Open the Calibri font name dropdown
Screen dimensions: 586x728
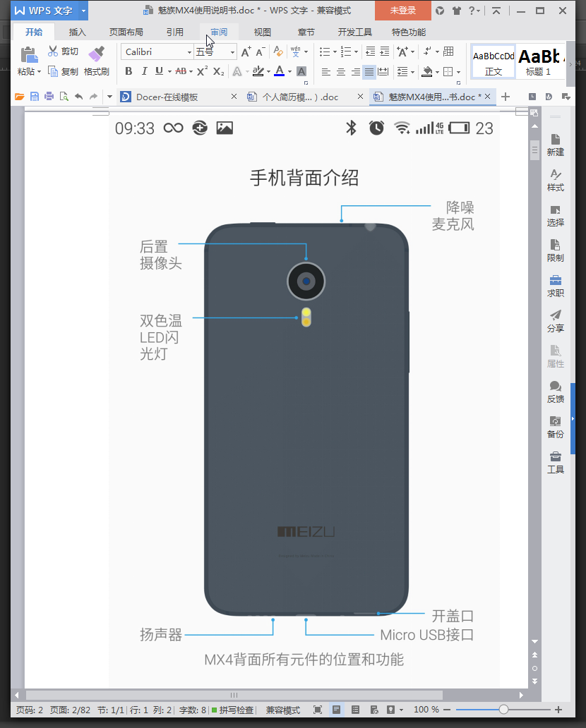(x=191, y=51)
